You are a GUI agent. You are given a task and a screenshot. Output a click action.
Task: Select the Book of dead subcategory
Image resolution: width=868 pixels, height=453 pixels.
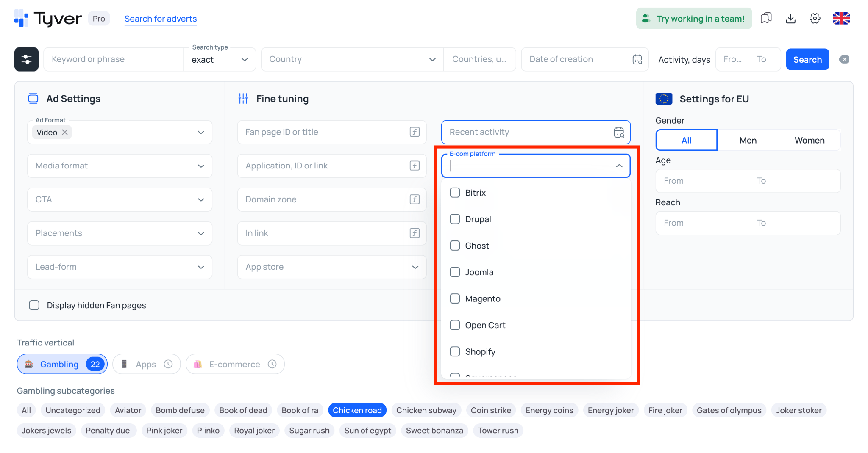coord(243,410)
